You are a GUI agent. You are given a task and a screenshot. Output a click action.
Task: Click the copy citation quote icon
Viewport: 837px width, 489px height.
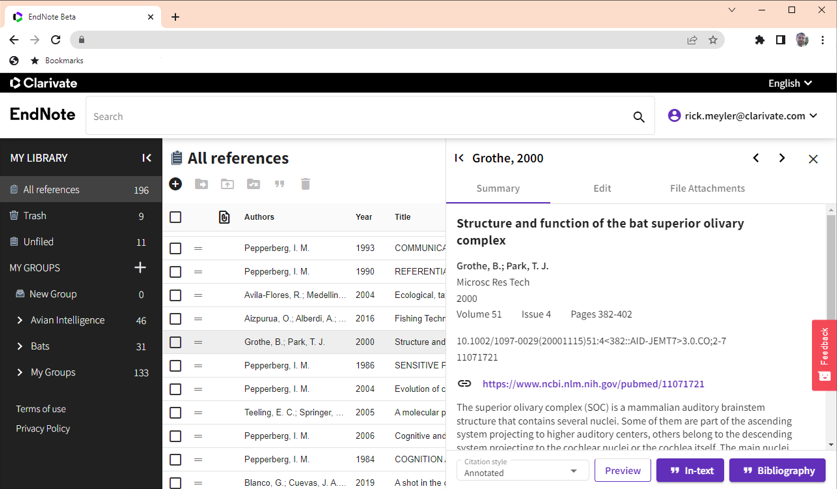279,184
